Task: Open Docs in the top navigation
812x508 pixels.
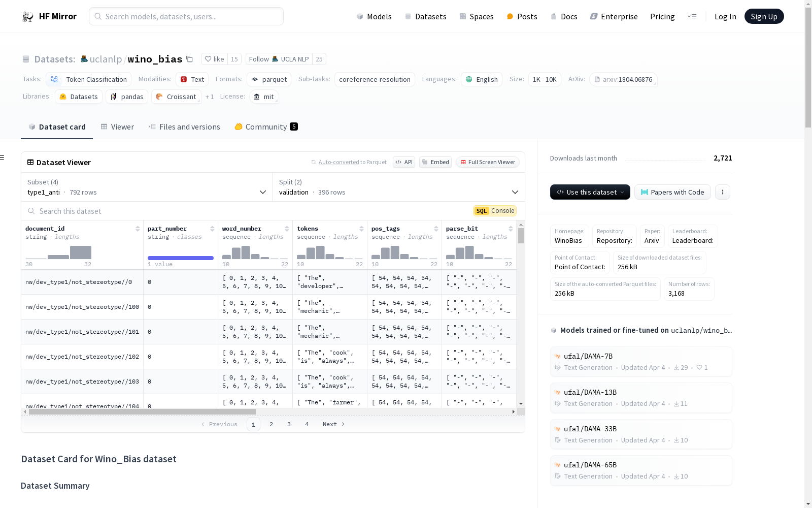Action: pos(564,16)
